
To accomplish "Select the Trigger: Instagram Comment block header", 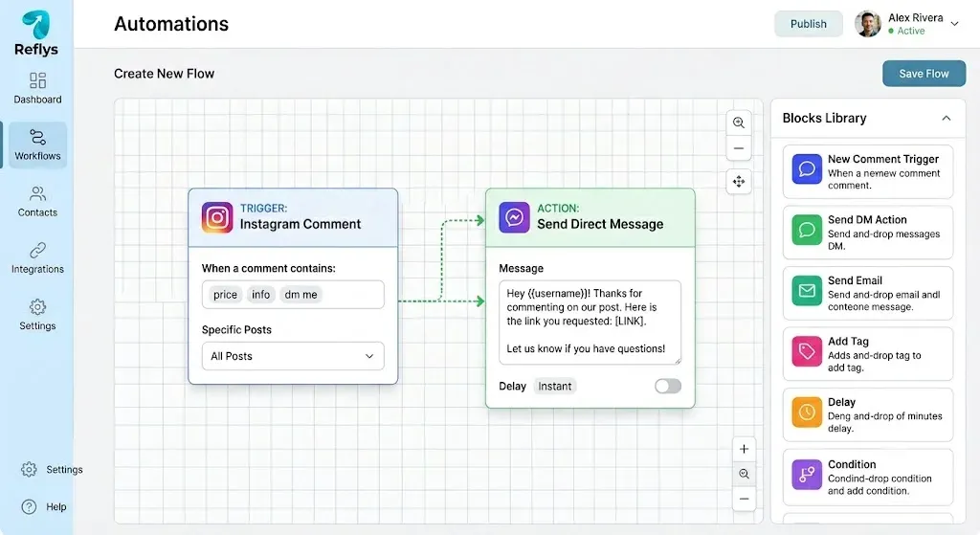I will pos(293,217).
